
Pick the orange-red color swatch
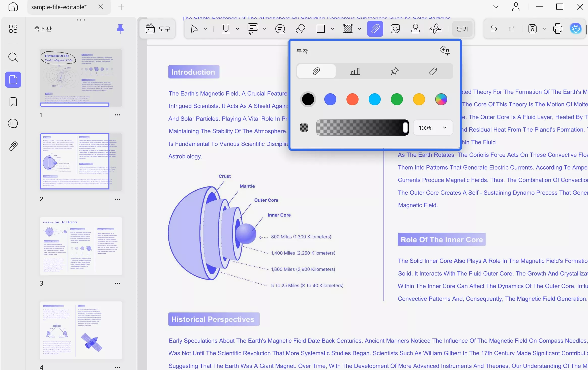352,99
